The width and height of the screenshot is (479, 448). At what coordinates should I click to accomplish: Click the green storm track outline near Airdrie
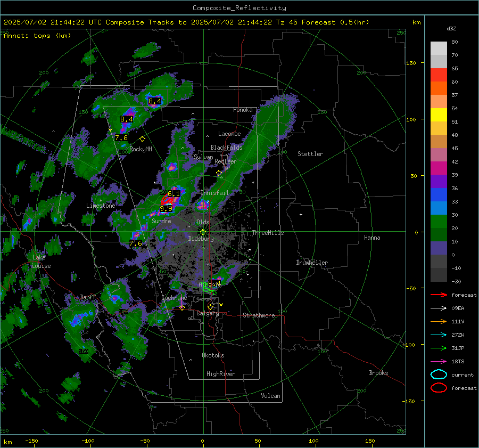[x=209, y=289]
